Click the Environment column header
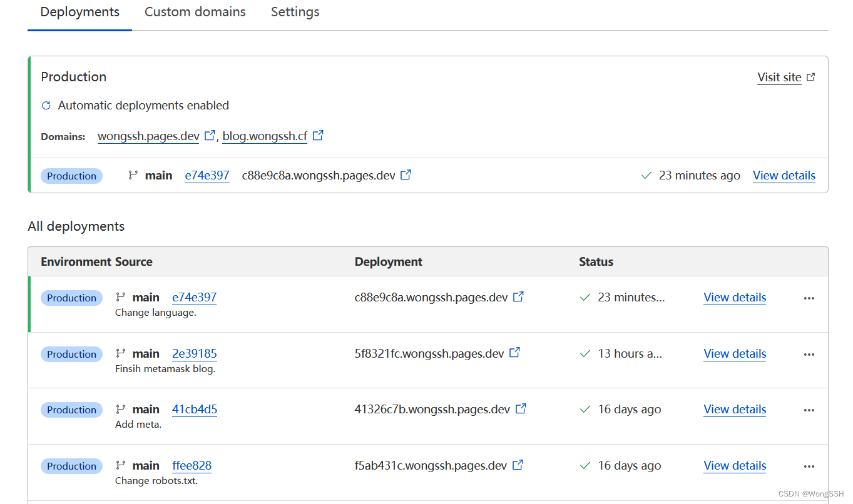The width and height of the screenshot is (853, 504). point(76,262)
